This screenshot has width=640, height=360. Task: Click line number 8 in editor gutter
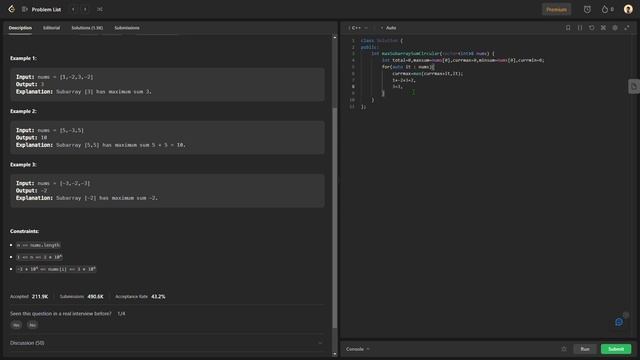[x=353, y=87]
